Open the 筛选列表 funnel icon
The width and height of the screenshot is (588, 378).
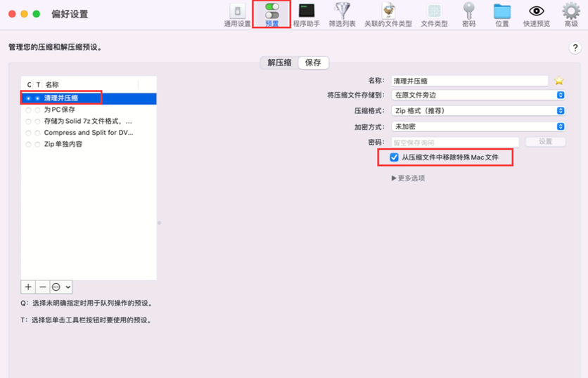342,14
